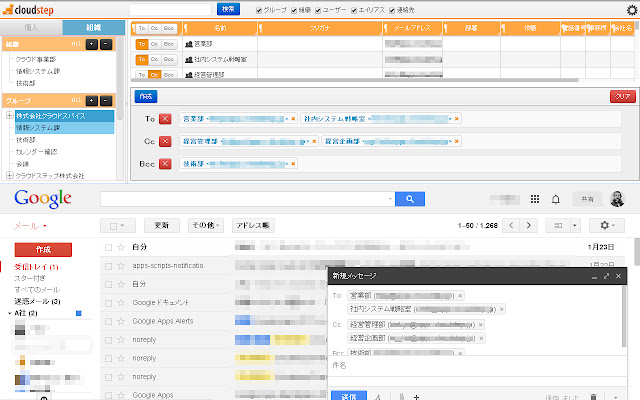Set 社内システム戦略室 row as Cc
This screenshot has width=640, height=400.
[x=154, y=59]
